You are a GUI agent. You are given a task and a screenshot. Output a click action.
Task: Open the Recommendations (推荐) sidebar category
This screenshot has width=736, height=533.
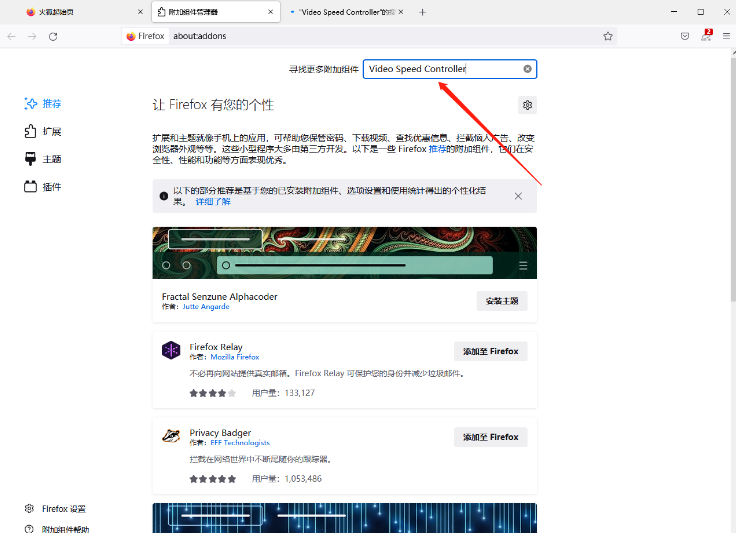click(43, 104)
